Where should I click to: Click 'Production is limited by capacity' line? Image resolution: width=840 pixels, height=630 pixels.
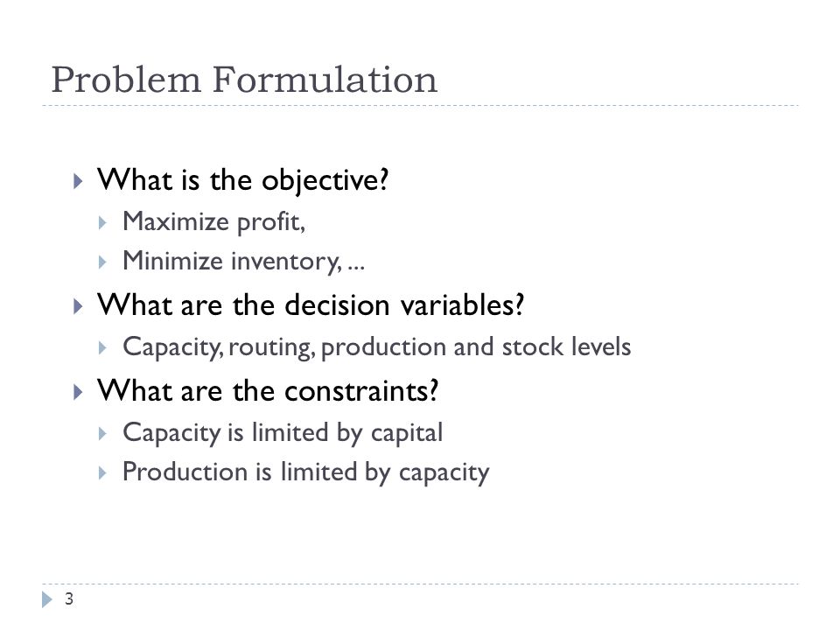pos(306,472)
